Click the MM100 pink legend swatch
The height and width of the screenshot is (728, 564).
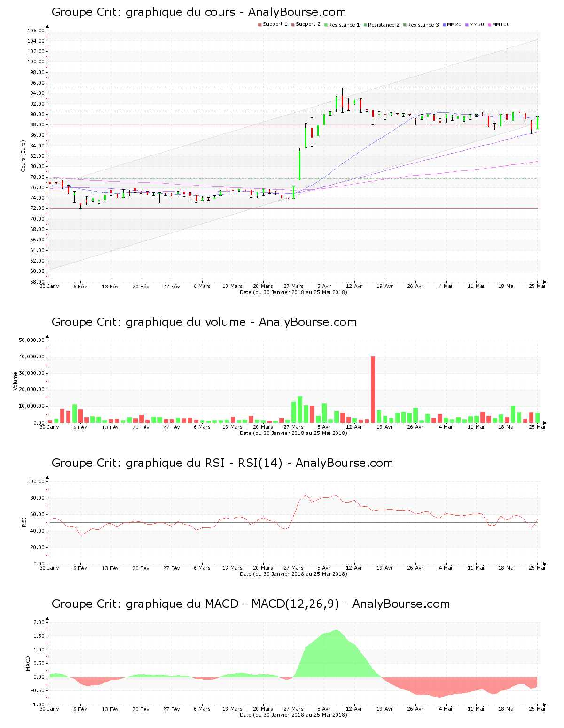(489, 25)
